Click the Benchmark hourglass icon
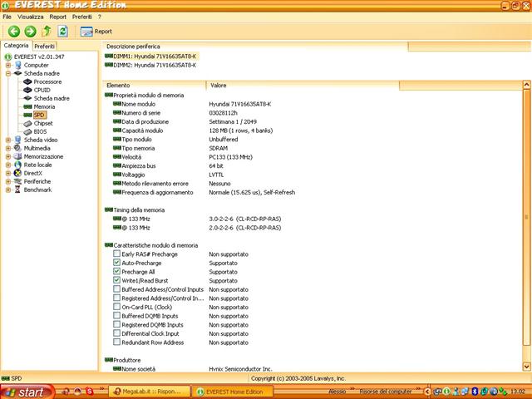This screenshot has width=532, height=399. (17, 190)
